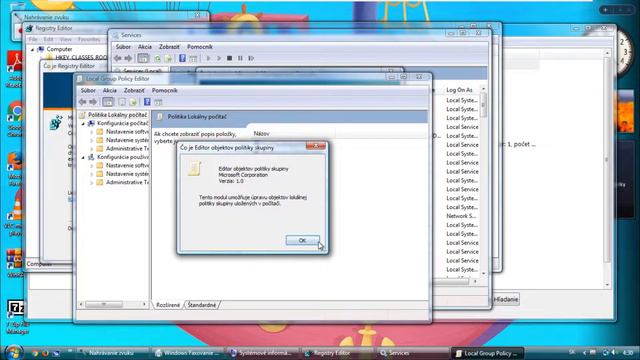
Task: Toggle console tree icon in Services toolbar
Action: point(143,58)
